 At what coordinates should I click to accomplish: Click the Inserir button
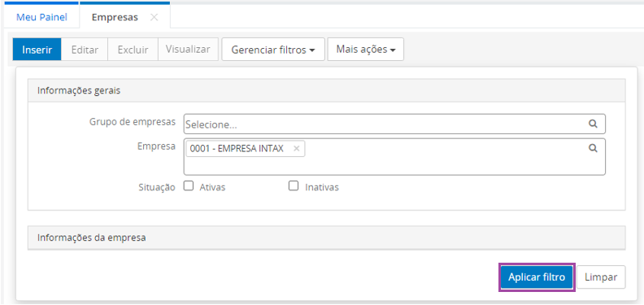tap(37, 50)
